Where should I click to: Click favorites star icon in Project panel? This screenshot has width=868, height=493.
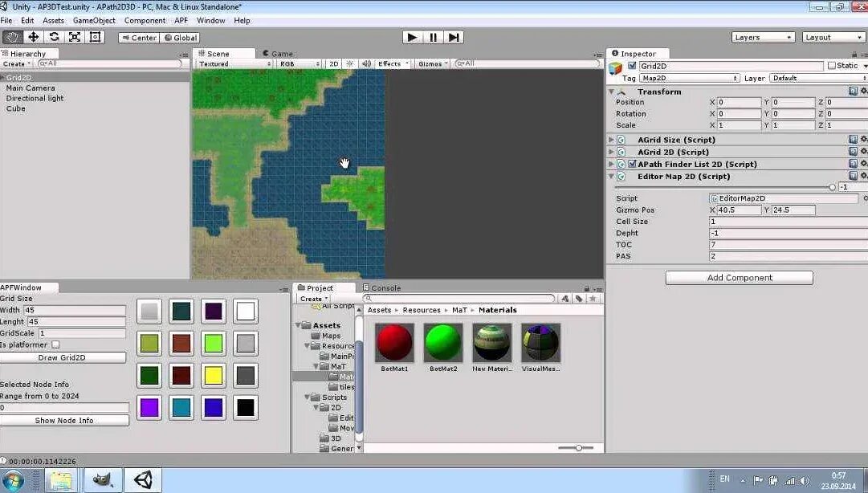(x=593, y=299)
